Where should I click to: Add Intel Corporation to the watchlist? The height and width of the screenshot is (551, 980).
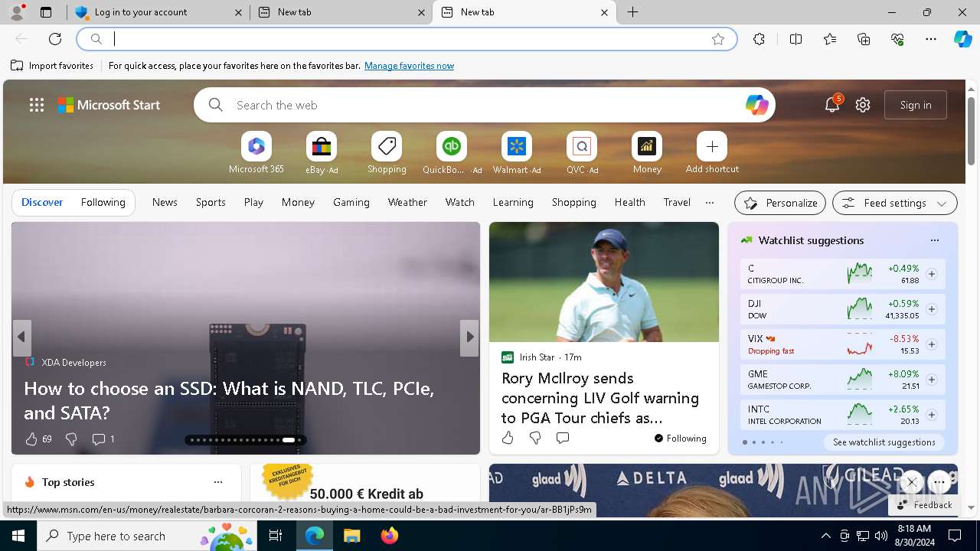coord(932,415)
